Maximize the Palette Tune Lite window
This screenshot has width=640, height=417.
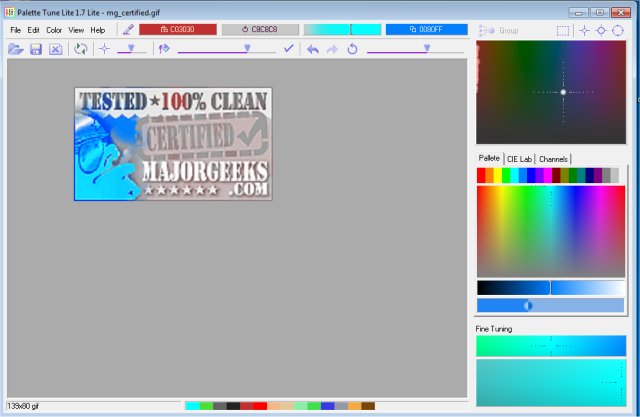tap(600, 13)
